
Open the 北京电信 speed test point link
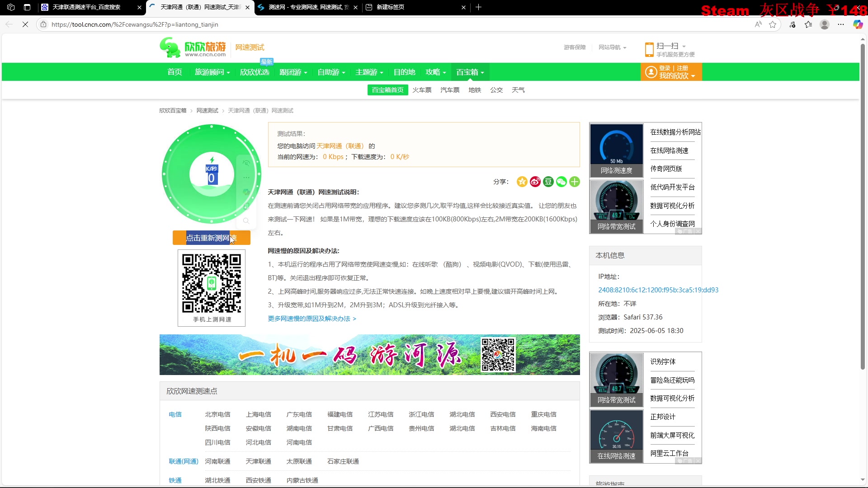coord(217,414)
